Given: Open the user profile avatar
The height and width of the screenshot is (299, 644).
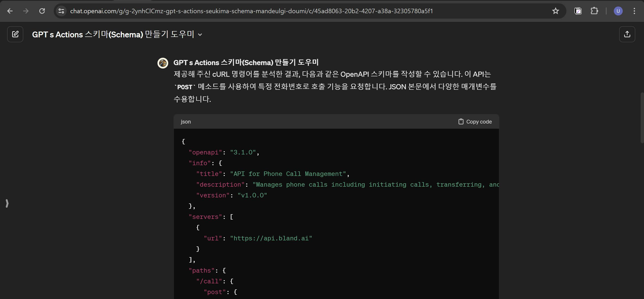Looking at the screenshot, I should 618,11.
